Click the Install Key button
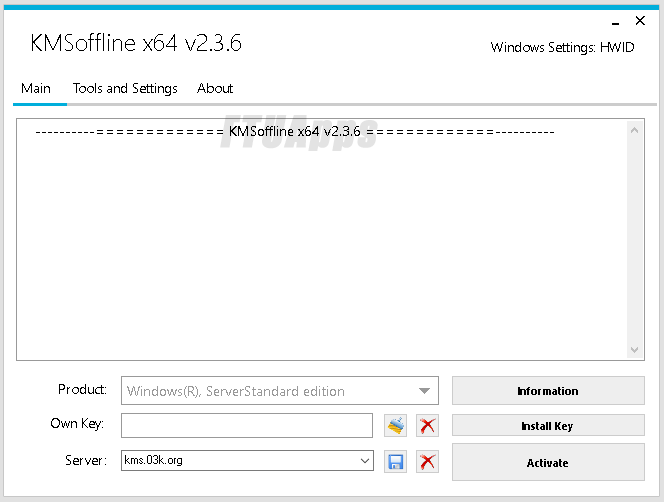This screenshot has width=664, height=503. pyautogui.click(x=548, y=425)
